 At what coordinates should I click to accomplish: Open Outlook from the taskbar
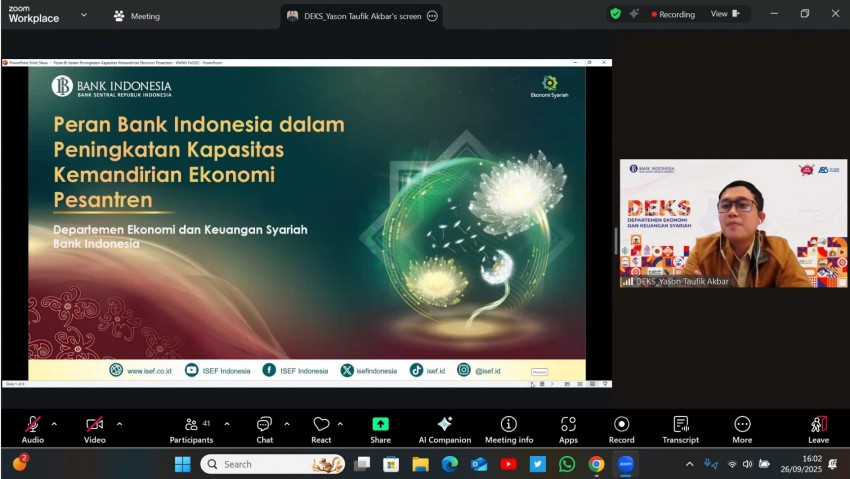pyautogui.click(x=479, y=464)
